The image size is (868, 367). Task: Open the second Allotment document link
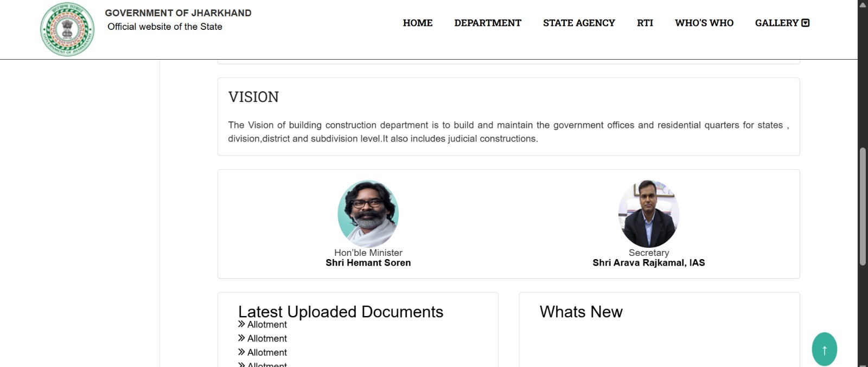(x=267, y=339)
